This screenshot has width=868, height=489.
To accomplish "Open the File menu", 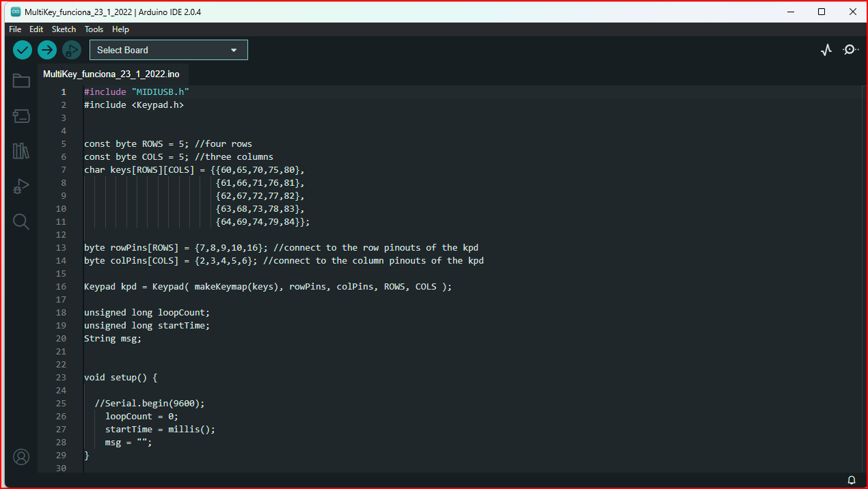I will [x=14, y=29].
